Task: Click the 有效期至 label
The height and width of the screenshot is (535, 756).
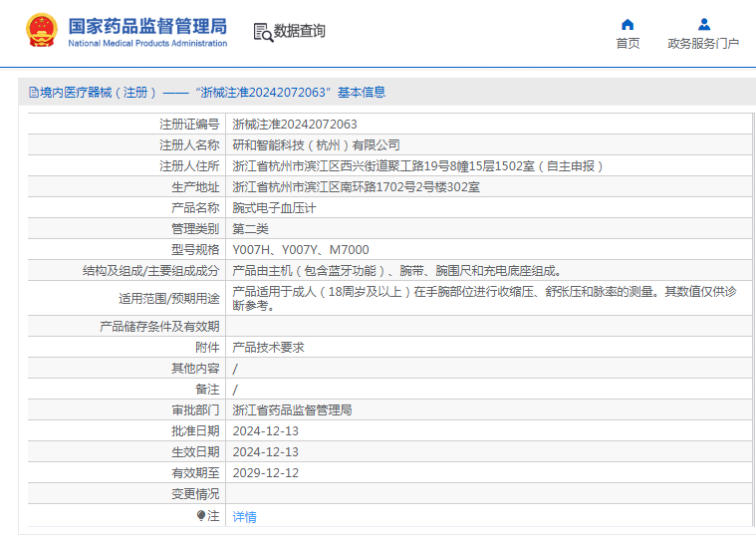Action: (195, 473)
